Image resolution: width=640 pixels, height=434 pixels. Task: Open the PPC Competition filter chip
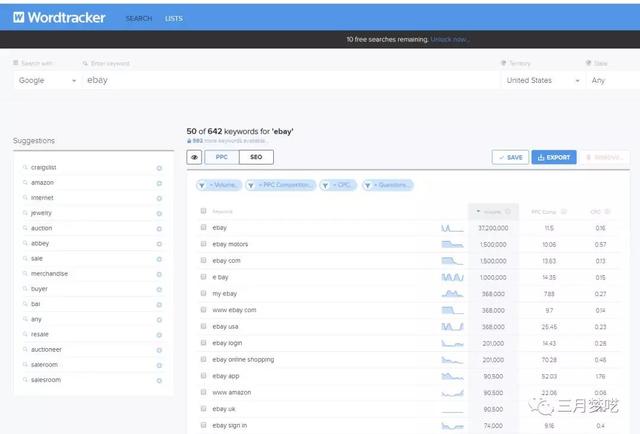281,185
